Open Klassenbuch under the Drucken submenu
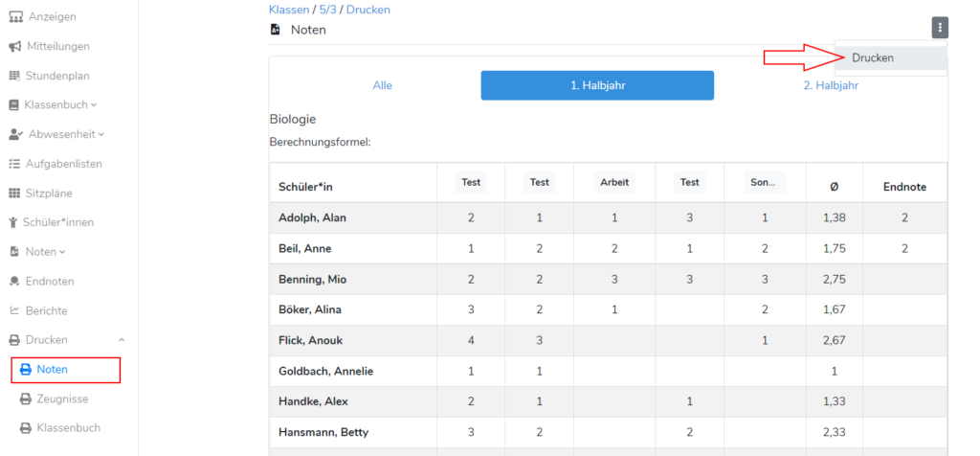Viewport: 980px width, 456px height. (x=68, y=428)
